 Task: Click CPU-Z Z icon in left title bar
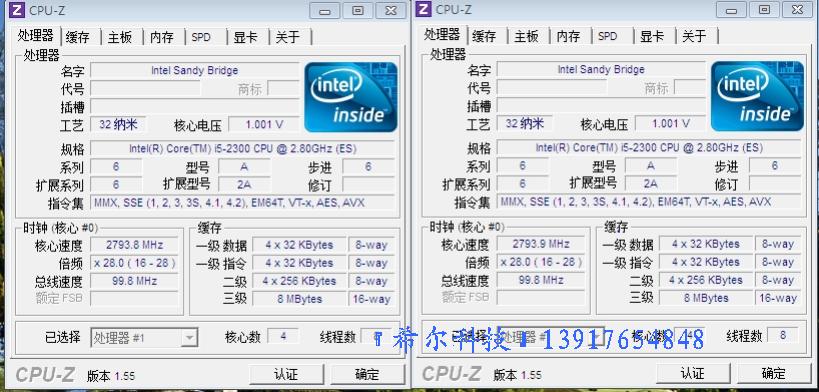tap(17, 10)
